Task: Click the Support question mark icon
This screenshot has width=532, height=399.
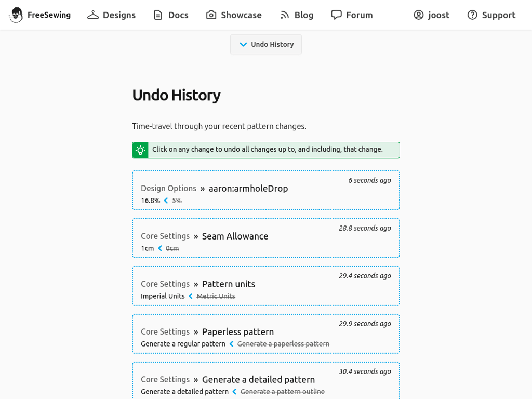Action: coord(472,15)
